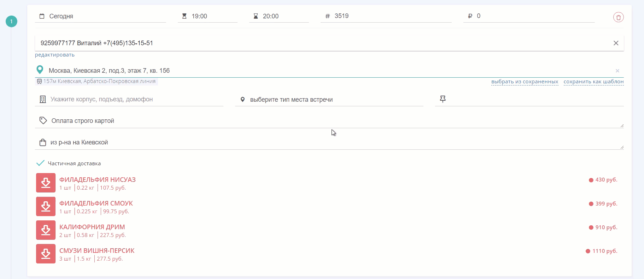Open the выберите тип места встречи dropdown
644x279 pixels.
329,100
